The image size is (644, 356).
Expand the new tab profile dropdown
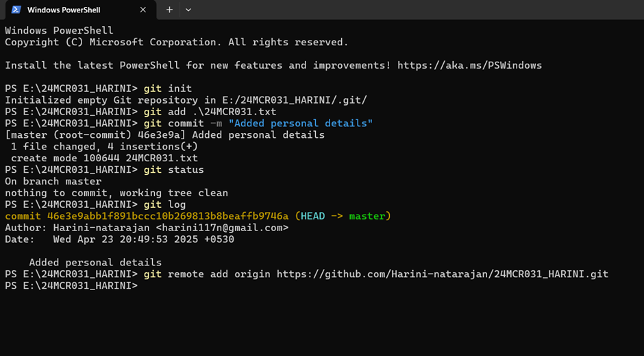[x=188, y=10]
